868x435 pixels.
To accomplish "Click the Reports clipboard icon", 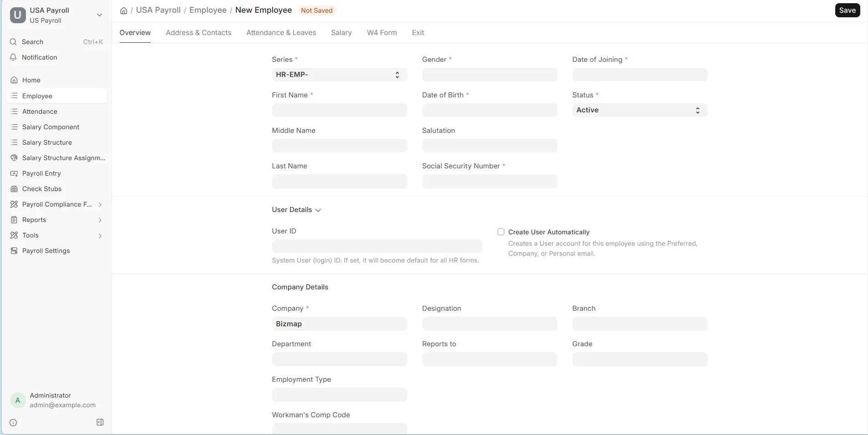I will click(x=14, y=220).
